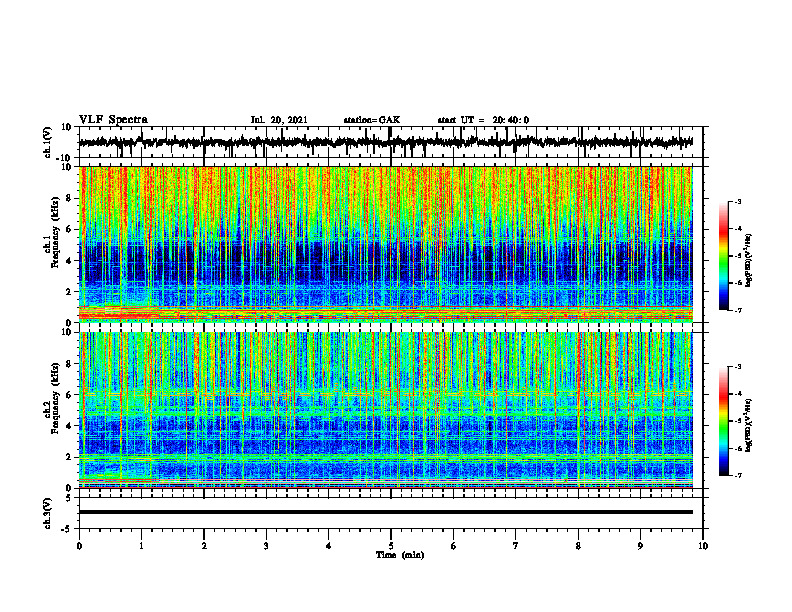Click the ch.3(V) axis label

pyautogui.click(x=48, y=513)
